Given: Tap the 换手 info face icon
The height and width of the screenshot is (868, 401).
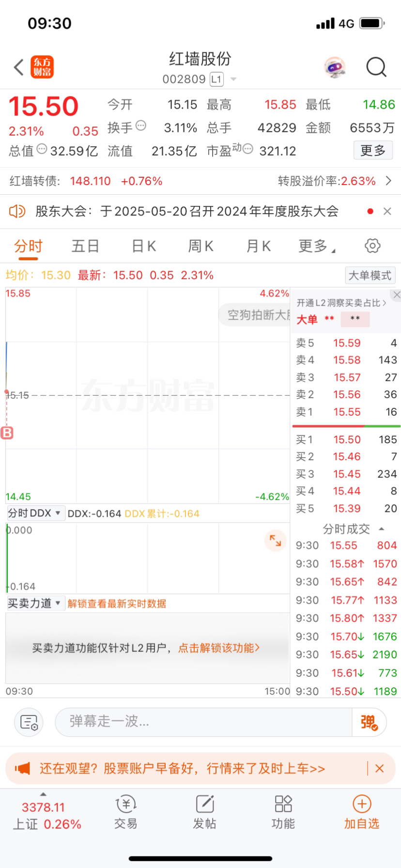Looking at the screenshot, I should click(141, 125).
